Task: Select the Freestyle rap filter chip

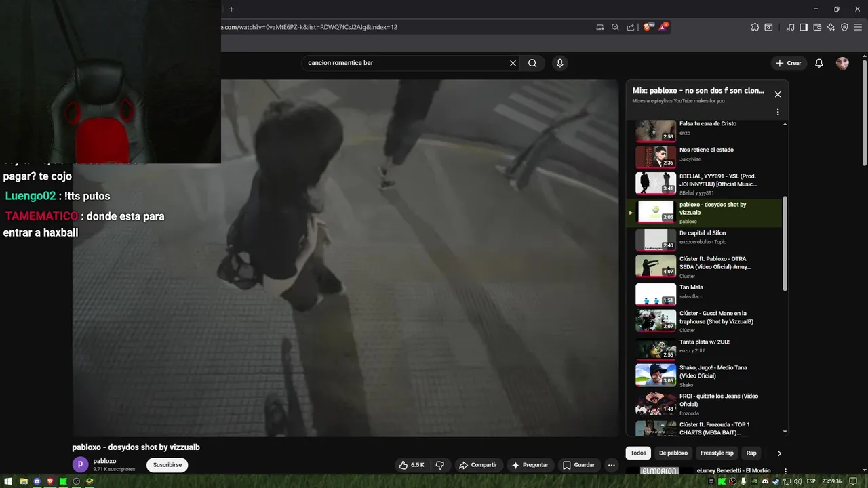Action: [x=717, y=453]
